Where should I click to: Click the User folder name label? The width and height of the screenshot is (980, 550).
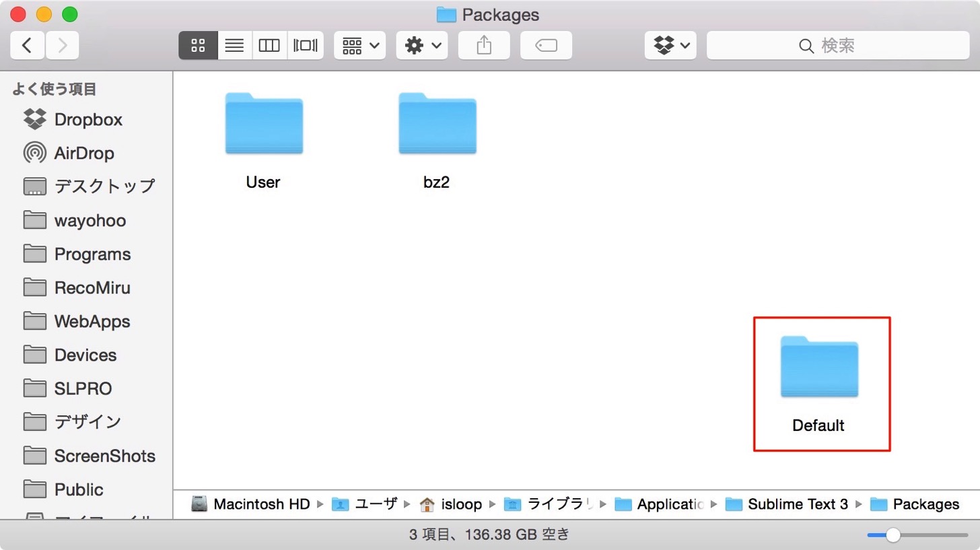(263, 182)
